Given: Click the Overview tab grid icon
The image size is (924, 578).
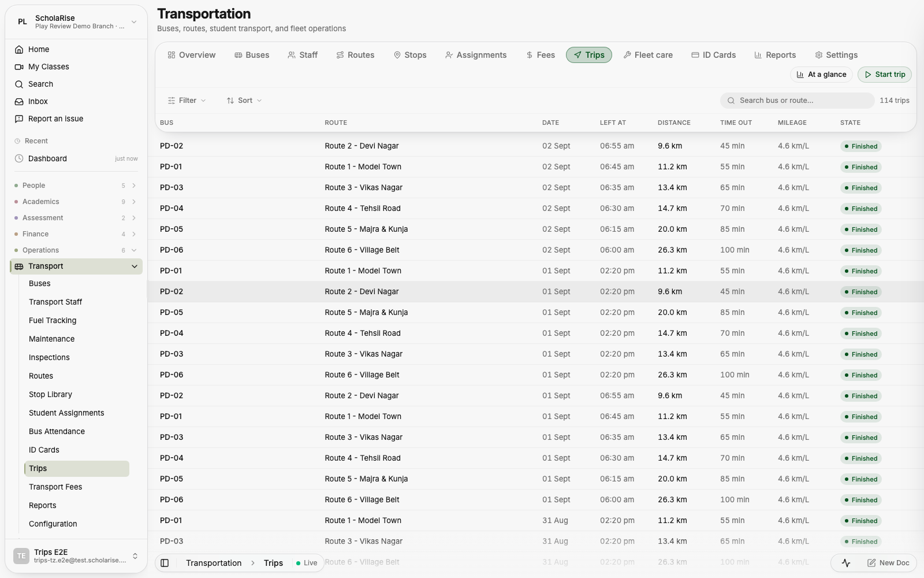Looking at the screenshot, I should pyautogui.click(x=172, y=55).
